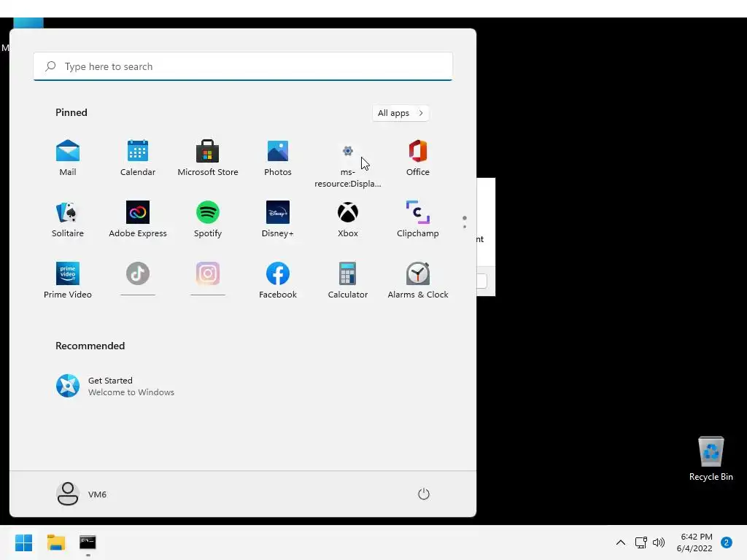Open the ms-resource:Displa... pinned gear item
747x560 pixels.
pyautogui.click(x=348, y=164)
